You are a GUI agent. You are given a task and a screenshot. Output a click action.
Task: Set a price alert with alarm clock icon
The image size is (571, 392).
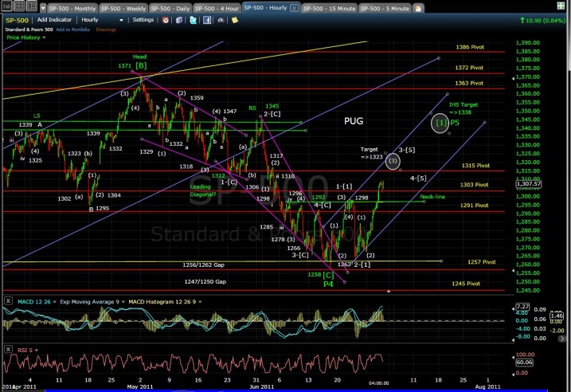click(x=166, y=20)
